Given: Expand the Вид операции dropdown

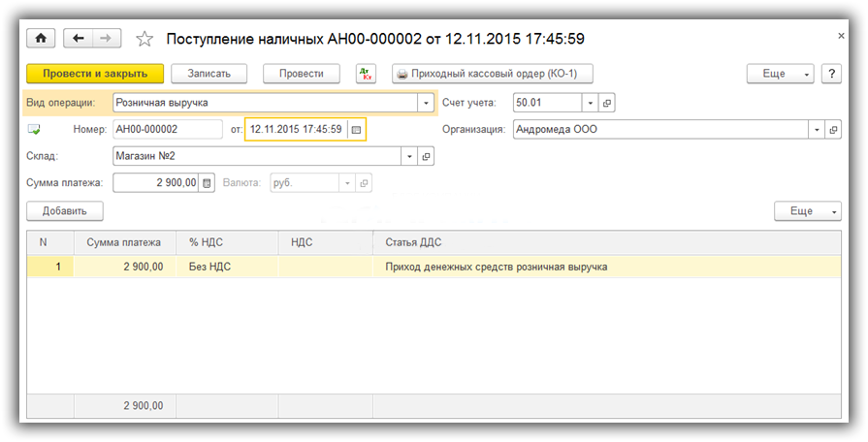Looking at the screenshot, I should coord(426,103).
